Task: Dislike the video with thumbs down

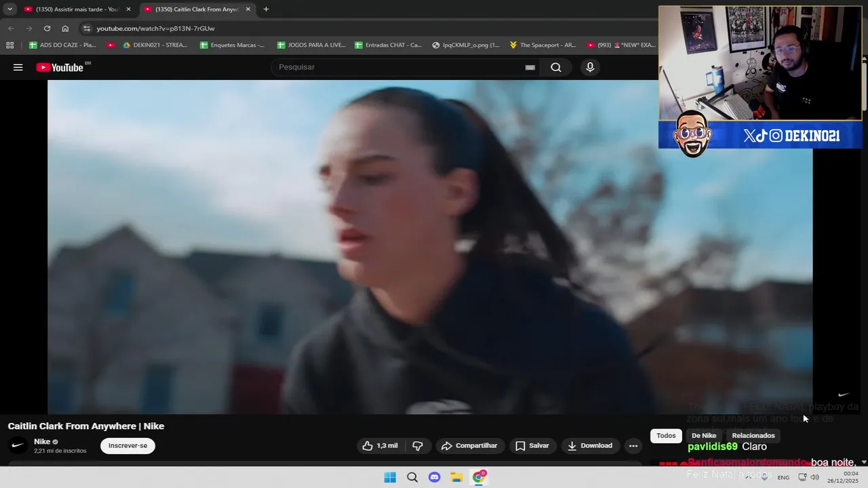Action: (418, 445)
